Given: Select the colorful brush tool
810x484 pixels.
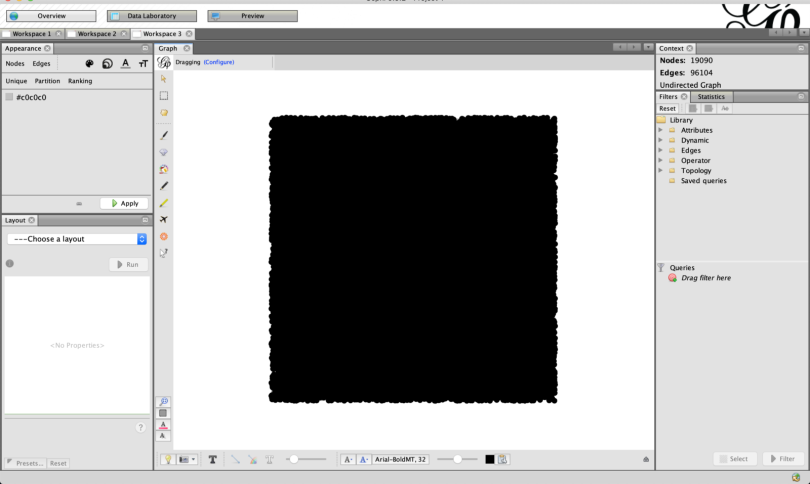Looking at the screenshot, I should pyautogui.click(x=164, y=169).
